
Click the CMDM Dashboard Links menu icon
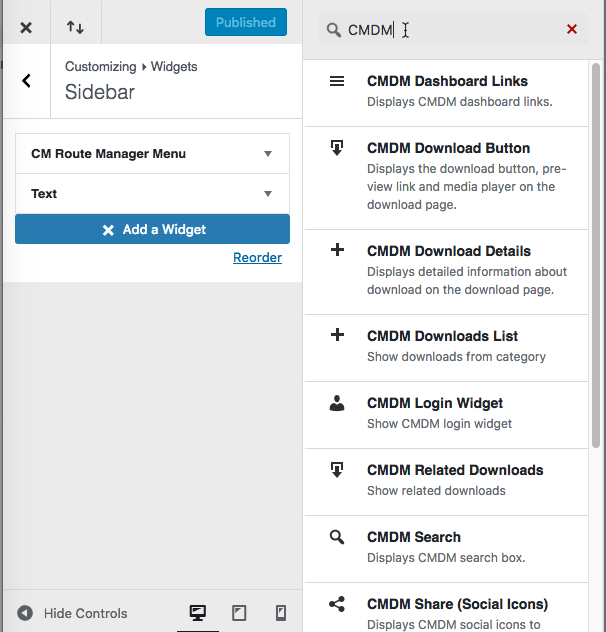point(337,81)
